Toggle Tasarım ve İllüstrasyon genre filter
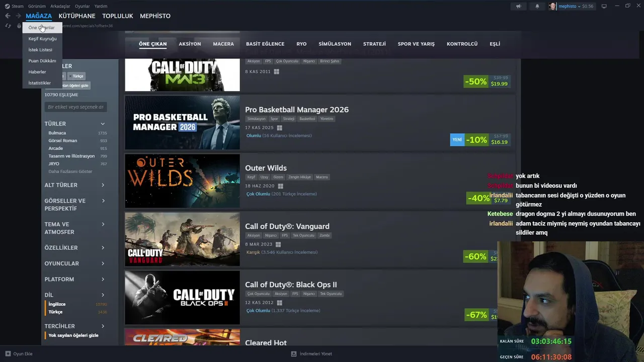Image resolution: width=644 pixels, height=362 pixels. tap(77, 156)
